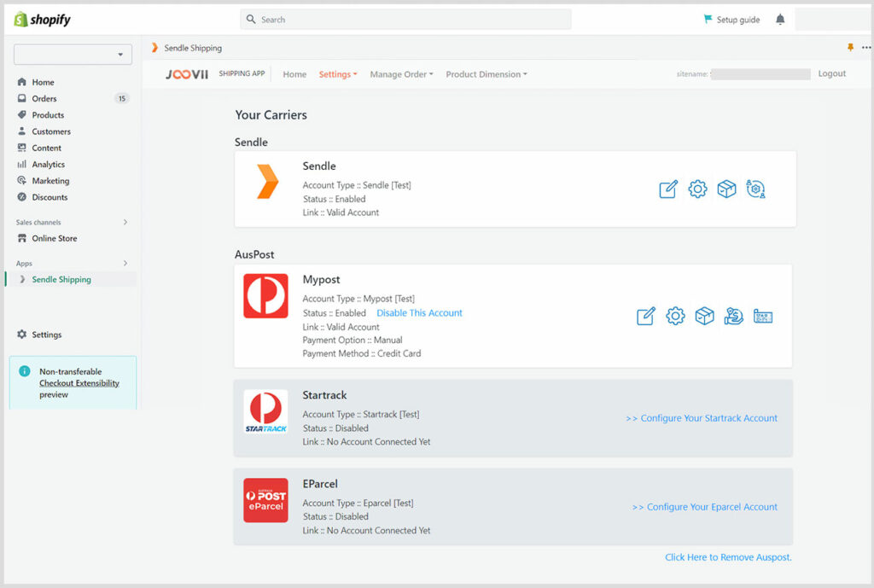Click the Orders inbox icon in sidebar
Screen dimensions: 874x588
(21, 98)
